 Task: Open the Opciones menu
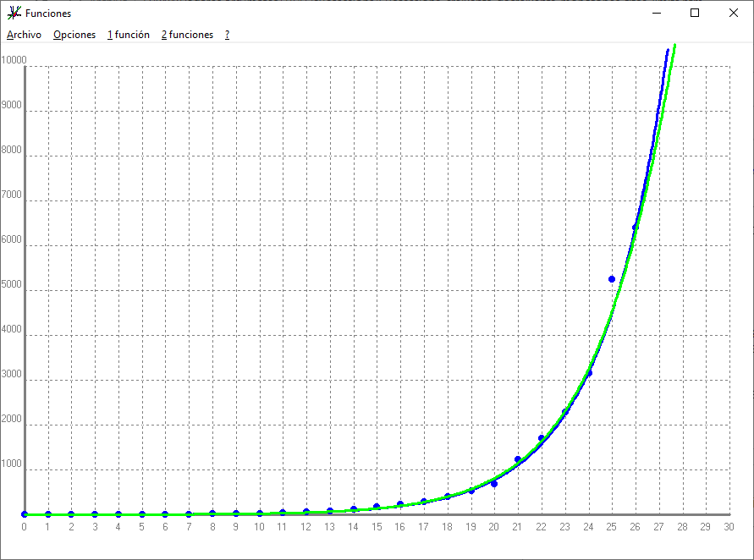[x=74, y=35]
